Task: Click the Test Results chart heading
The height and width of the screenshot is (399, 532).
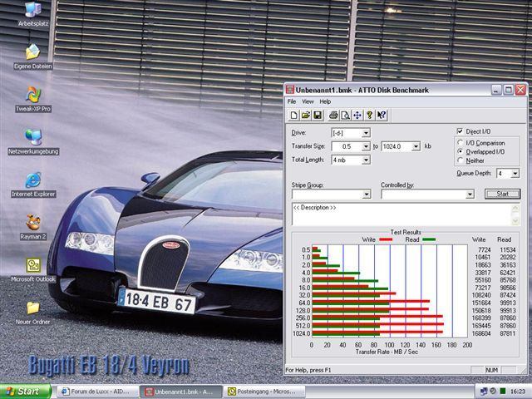Action: click(406, 232)
